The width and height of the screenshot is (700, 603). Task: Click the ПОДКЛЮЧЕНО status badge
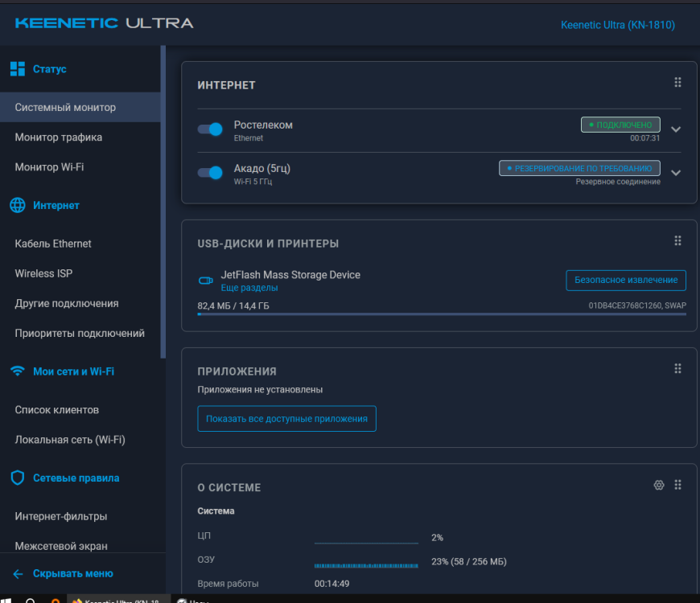tap(620, 125)
